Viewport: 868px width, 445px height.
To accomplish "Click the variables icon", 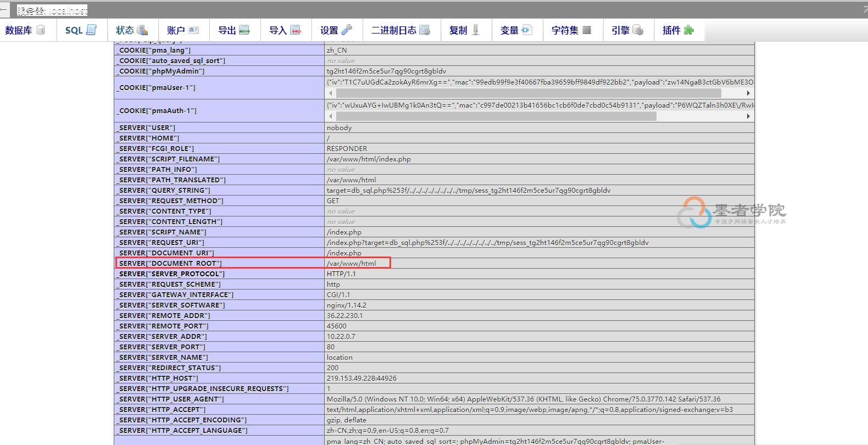I will (526, 30).
